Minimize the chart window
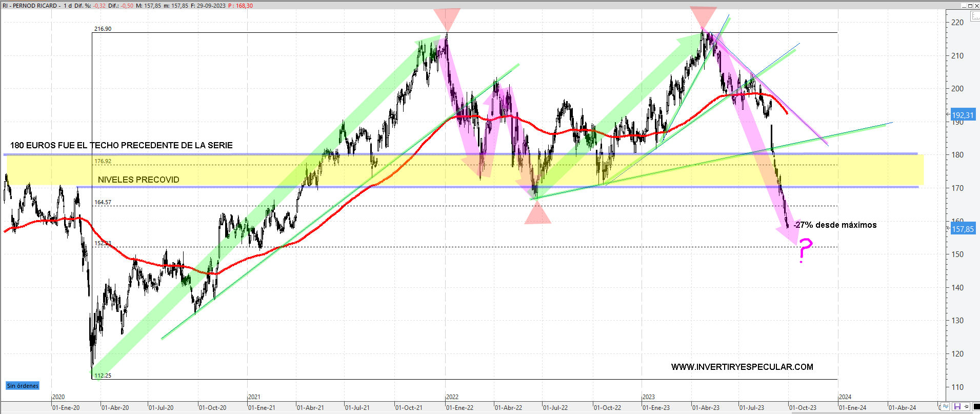 point(963,5)
